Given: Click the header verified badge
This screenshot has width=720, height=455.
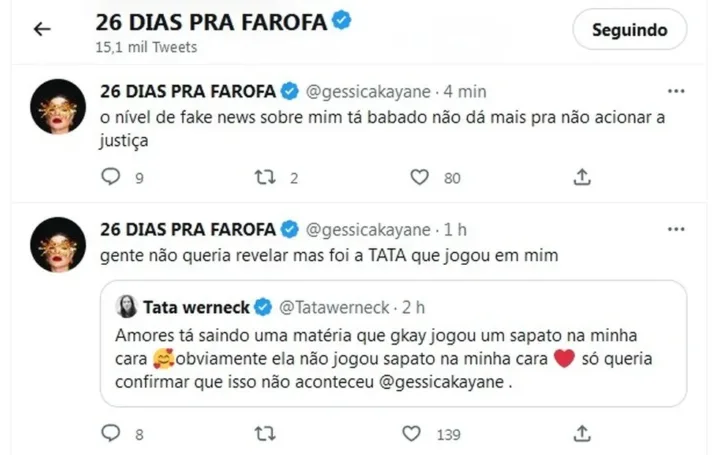Looking at the screenshot, I should click(340, 21).
